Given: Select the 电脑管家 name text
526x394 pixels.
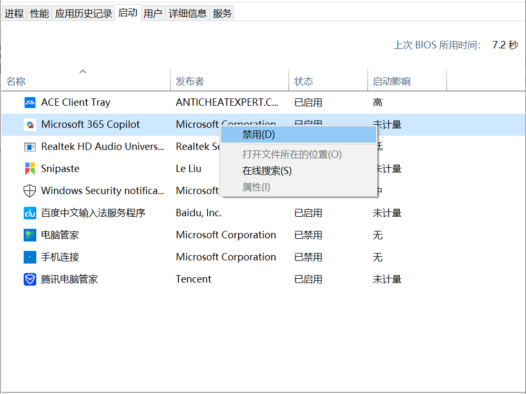Looking at the screenshot, I should coord(60,235).
